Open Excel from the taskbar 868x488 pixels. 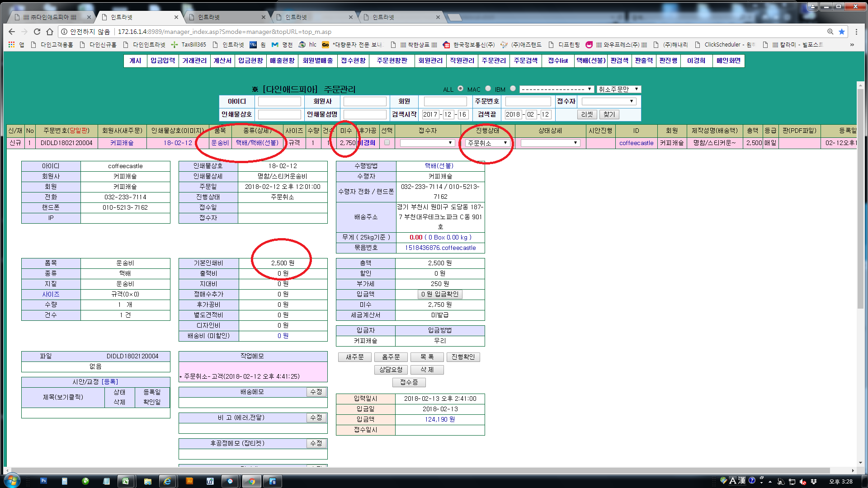125,481
